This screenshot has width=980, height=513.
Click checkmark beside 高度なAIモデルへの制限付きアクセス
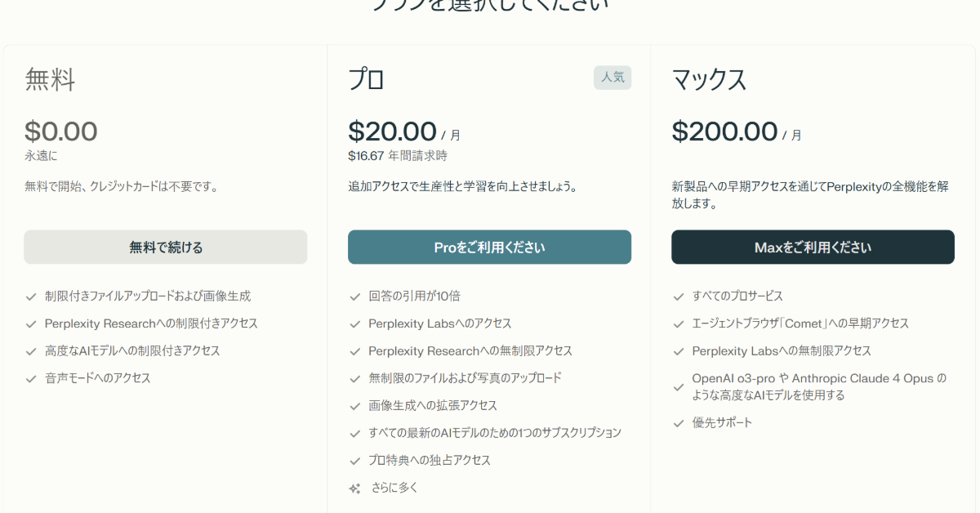pos(31,351)
